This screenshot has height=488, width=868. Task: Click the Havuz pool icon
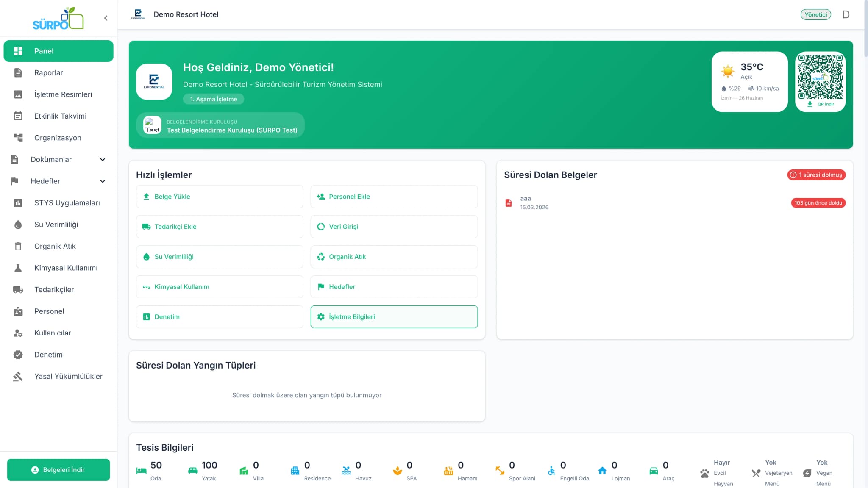(346, 471)
